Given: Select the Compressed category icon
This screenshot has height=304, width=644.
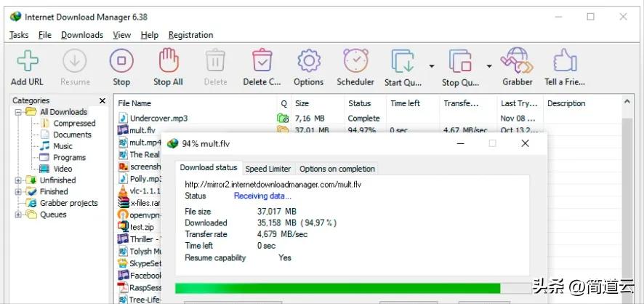Looking at the screenshot, I should pyautogui.click(x=45, y=123).
